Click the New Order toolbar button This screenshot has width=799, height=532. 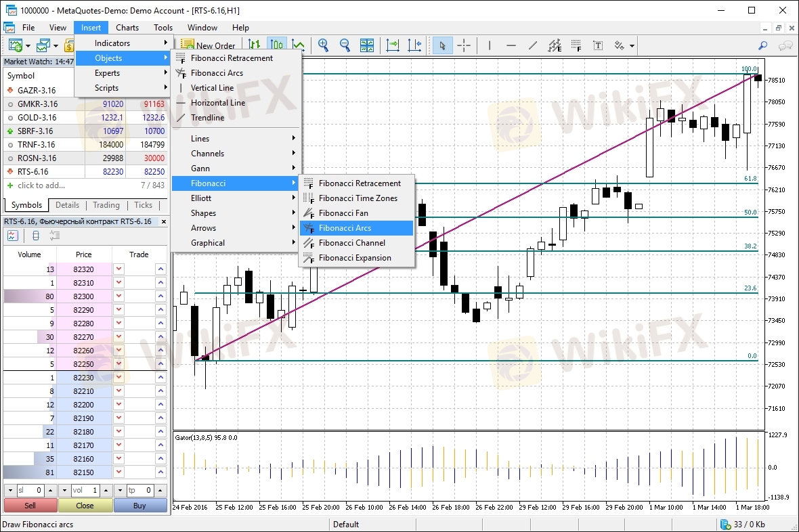coord(209,45)
